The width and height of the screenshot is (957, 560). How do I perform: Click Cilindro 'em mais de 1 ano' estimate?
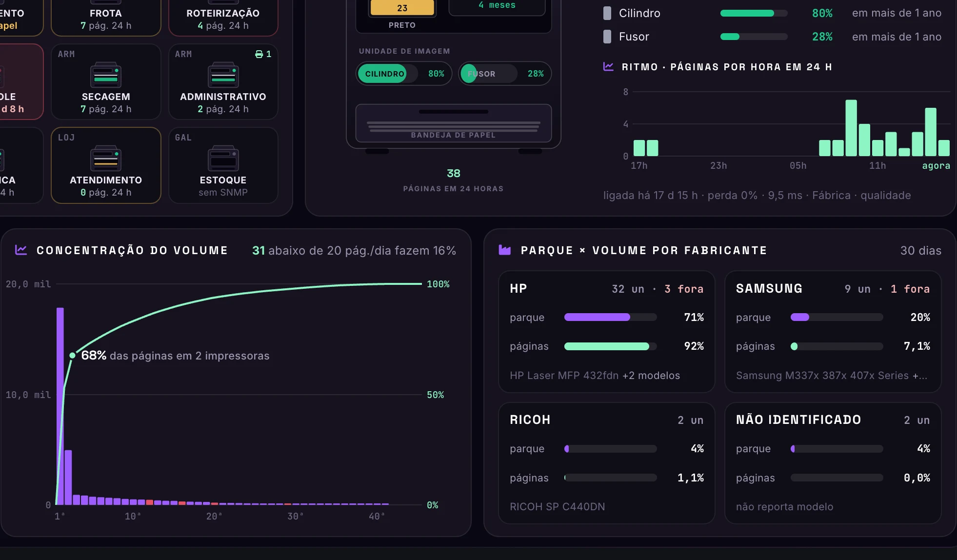(x=897, y=13)
